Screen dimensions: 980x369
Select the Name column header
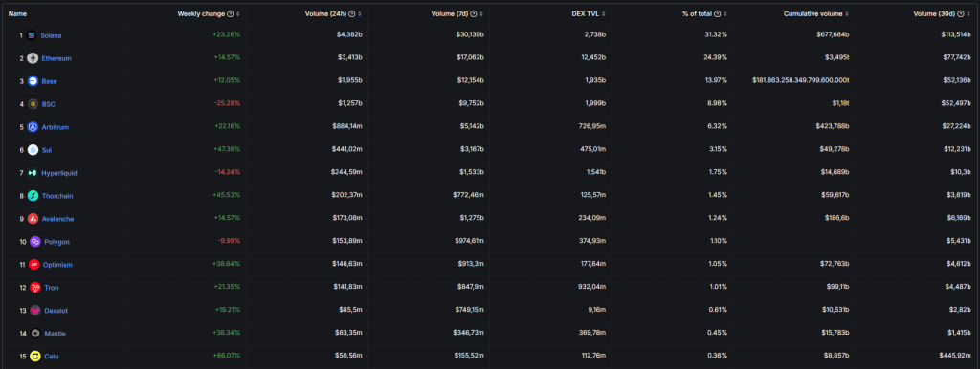[x=17, y=13]
